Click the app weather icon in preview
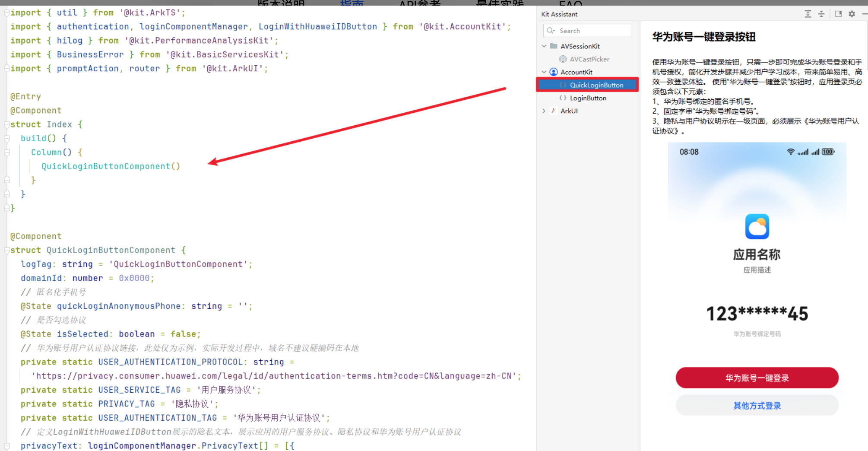 (757, 226)
